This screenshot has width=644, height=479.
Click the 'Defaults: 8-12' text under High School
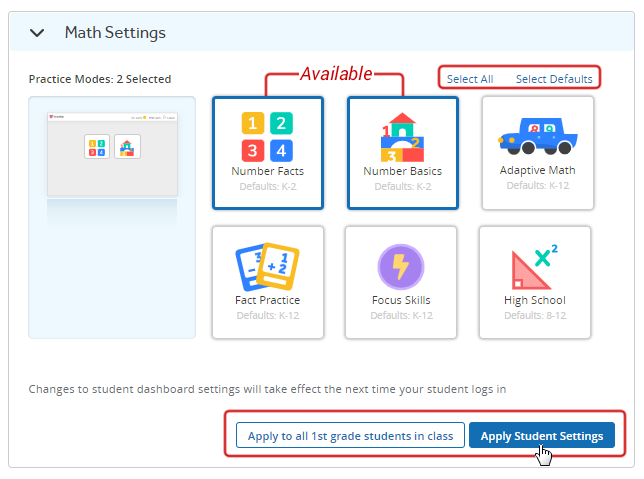click(x=535, y=315)
